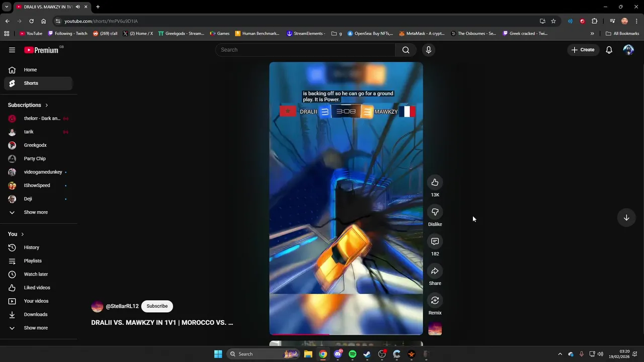The image size is (644, 362).
Task: Open the tab search dropdown arrow
Action: point(7,7)
